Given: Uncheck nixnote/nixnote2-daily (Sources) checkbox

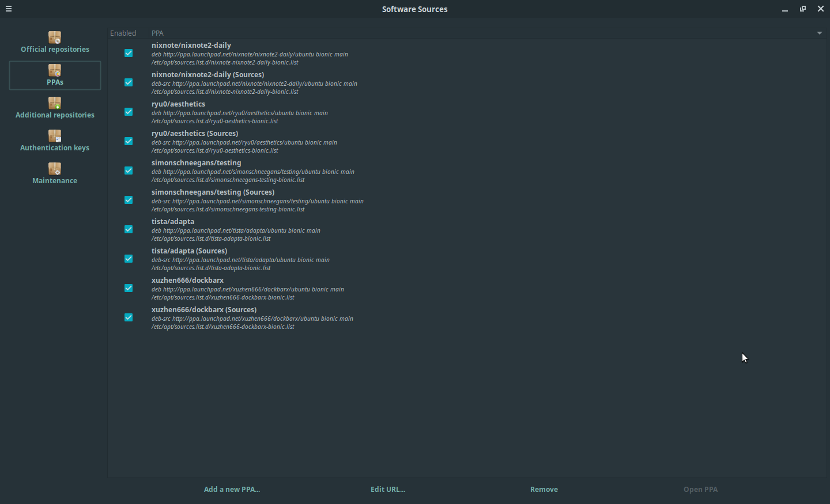Looking at the screenshot, I should [x=129, y=82].
